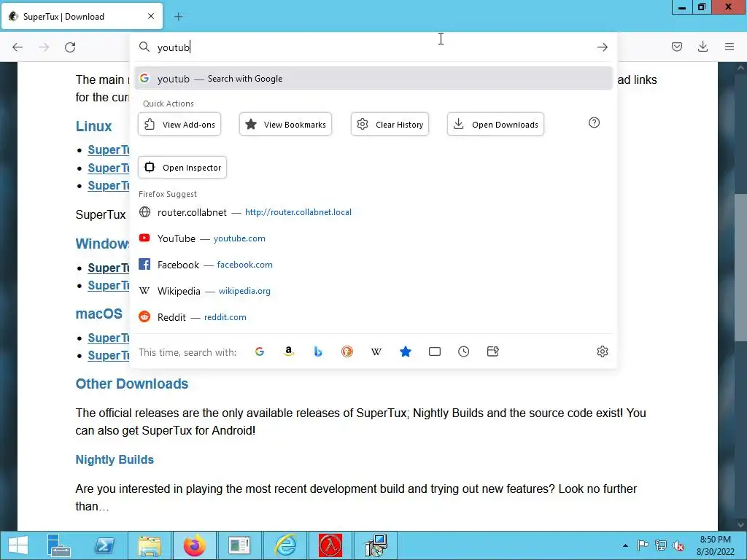This screenshot has height=560, width=747.
Task: Search in Bookmarks star icon
Action: click(x=406, y=351)
